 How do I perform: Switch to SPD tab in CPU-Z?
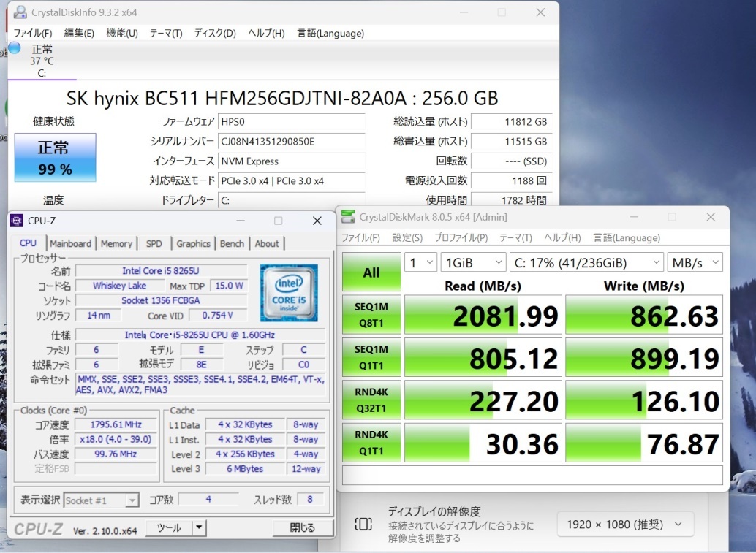(154, 244)
